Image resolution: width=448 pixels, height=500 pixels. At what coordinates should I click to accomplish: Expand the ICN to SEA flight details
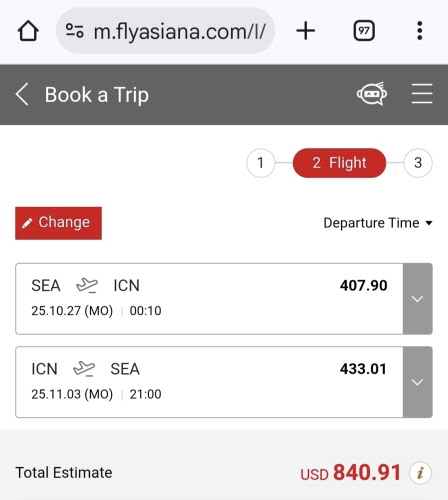(418, 382)
